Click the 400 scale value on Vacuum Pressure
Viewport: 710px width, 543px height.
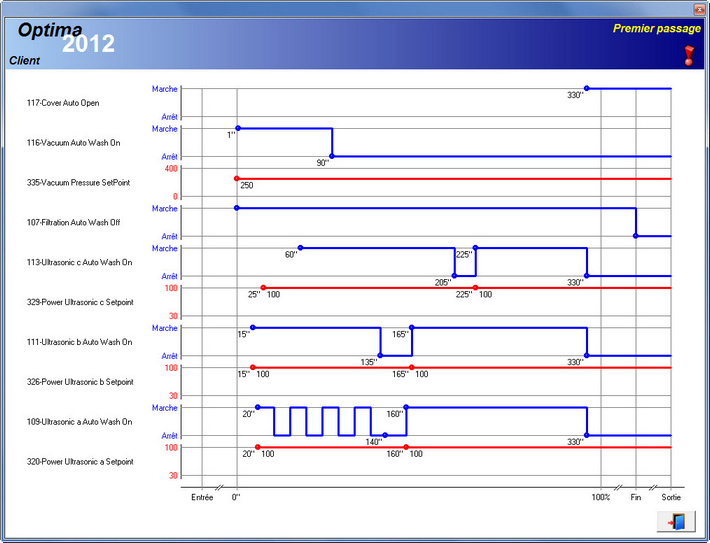tap(171, 168)
